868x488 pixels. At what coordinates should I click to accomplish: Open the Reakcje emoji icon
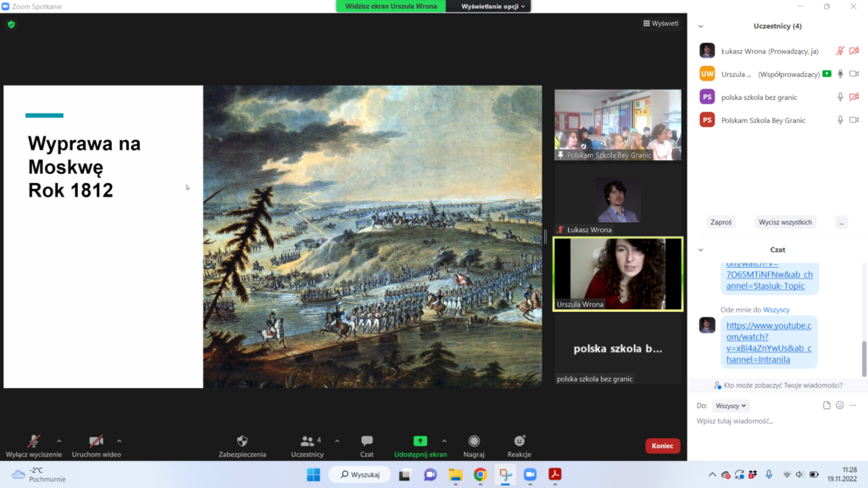[x=519, y=441]
